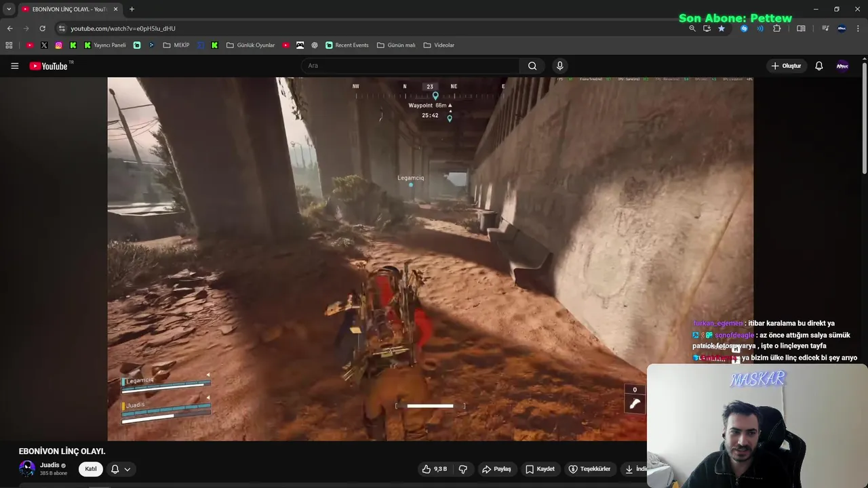The height and width of the screenshot is (488, 868).
Task: Open YouTube notifications bell in header
Action: pos(818,66)
